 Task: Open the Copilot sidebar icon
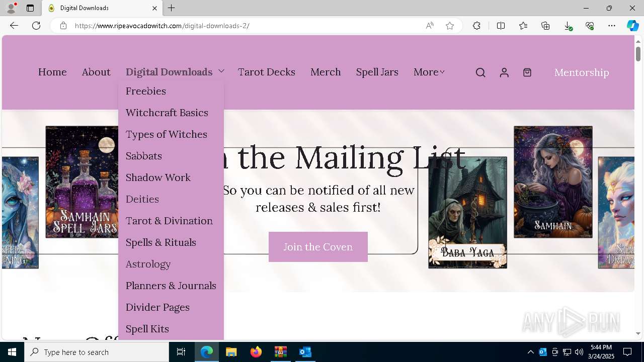pos(632,26)
